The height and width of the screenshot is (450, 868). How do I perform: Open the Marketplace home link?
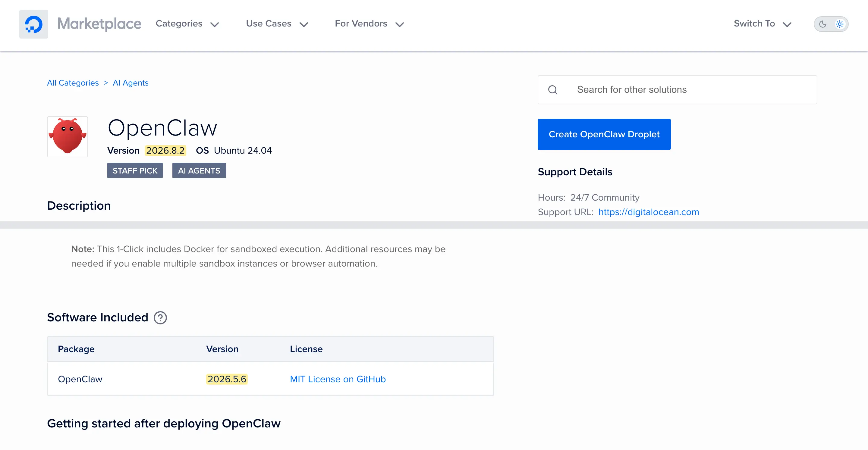99,23
